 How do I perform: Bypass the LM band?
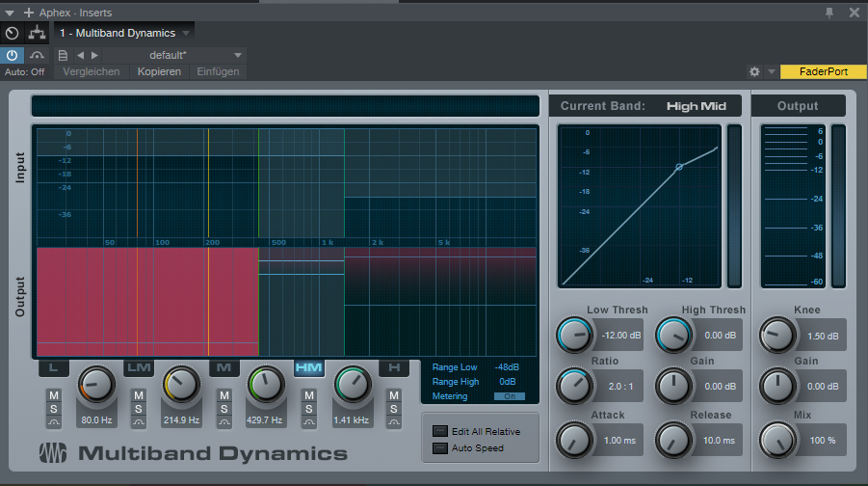pyautogui.click(x=139, y=421)
